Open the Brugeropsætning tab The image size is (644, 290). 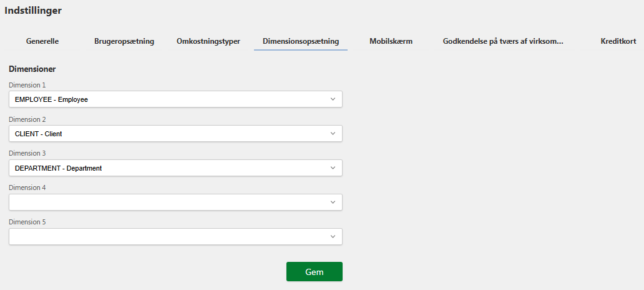tap(124, 41)
